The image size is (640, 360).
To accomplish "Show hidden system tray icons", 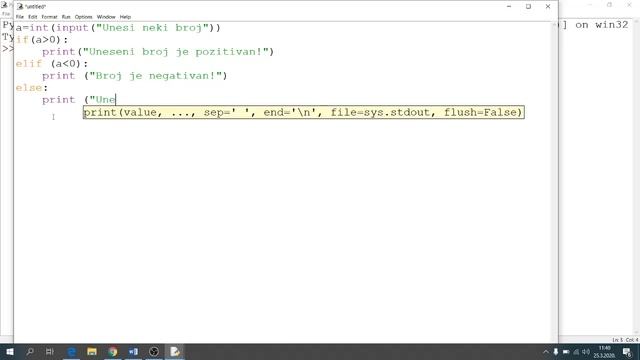I will click(x=546, y=352).
